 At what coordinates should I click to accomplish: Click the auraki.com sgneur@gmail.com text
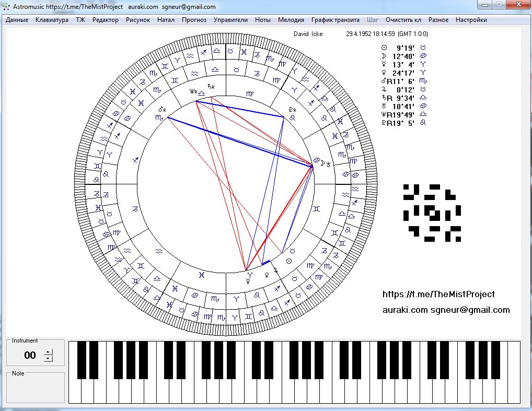coord(446,310)
